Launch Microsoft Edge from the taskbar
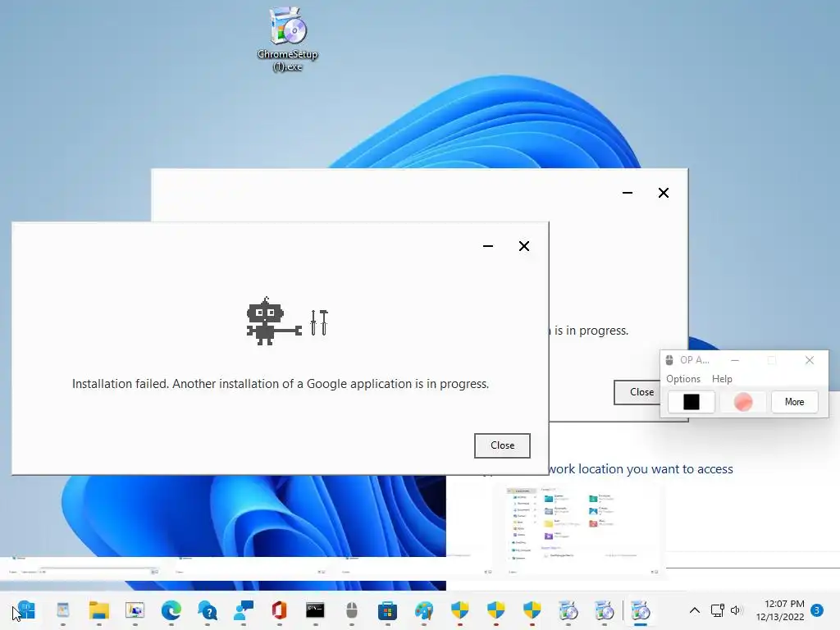 click(x=171, y=610)
